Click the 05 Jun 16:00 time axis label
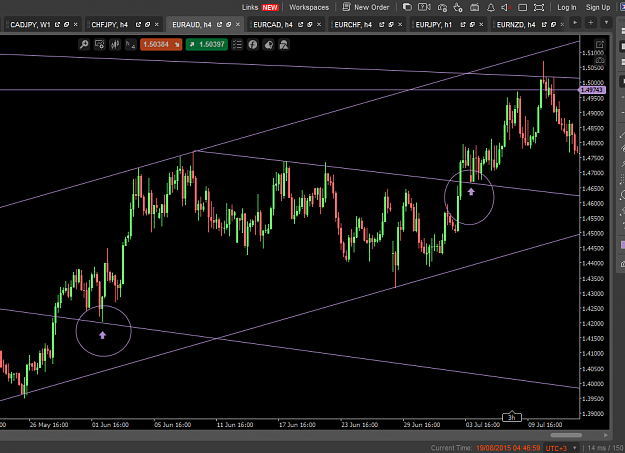625x453 pixels. pyautogui.click(x=173, y=425)
